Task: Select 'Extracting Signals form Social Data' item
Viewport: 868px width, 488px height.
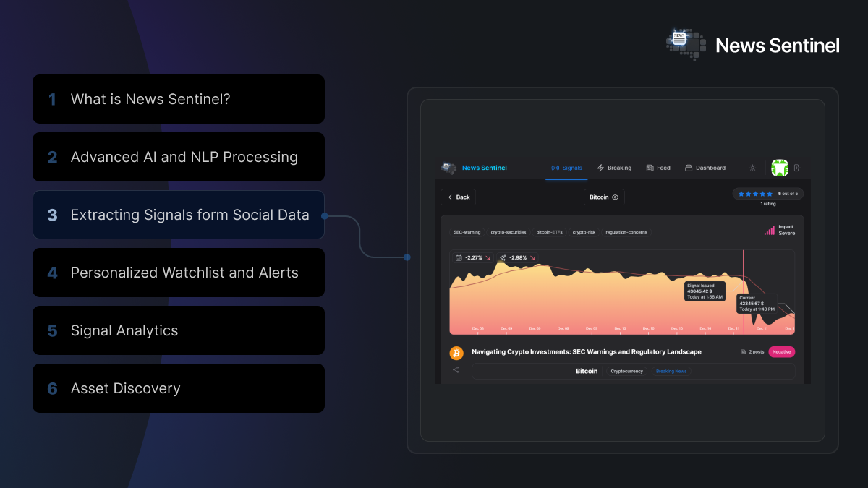Action: [179, 215]
